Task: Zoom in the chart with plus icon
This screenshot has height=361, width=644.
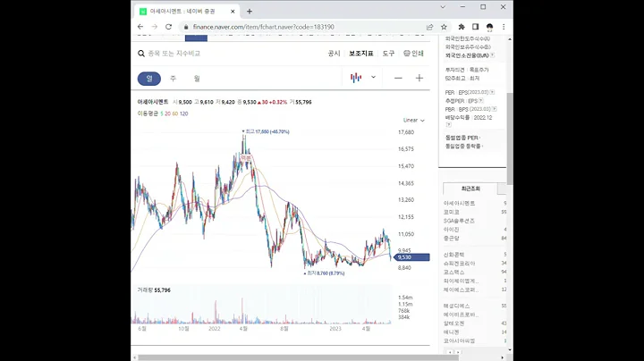Action: (419, 78)
